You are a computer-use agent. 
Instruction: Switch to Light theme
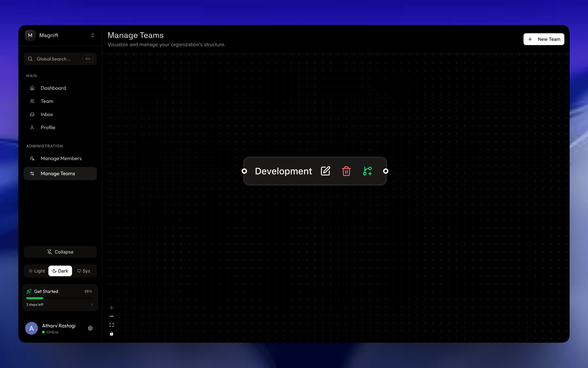pyautogui.click(x=37, y=271)
